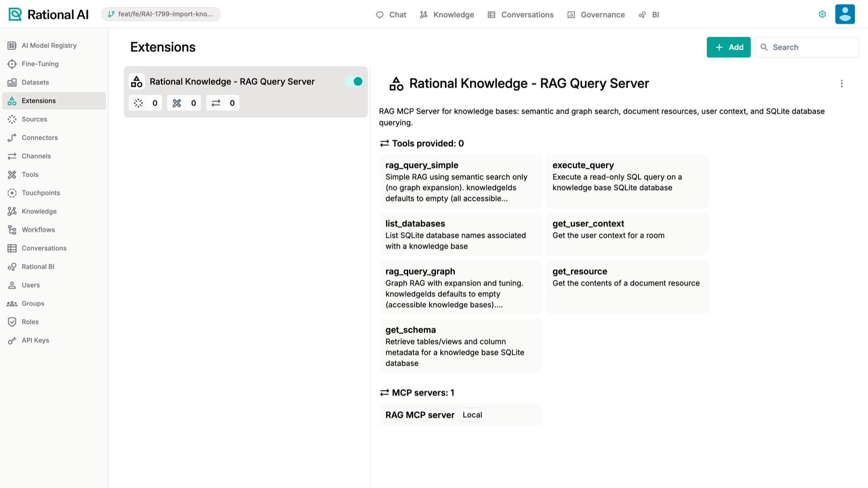Click the Add extension button

tap(729, 47)
